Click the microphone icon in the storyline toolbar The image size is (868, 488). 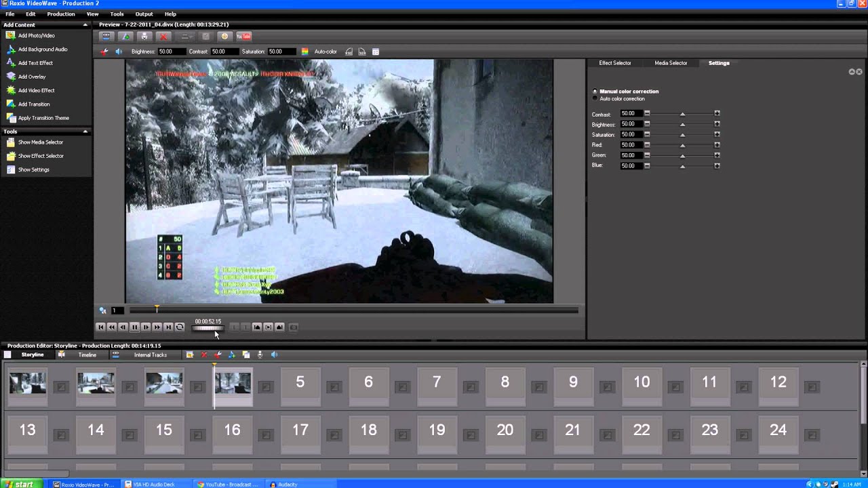coord(260,354)
